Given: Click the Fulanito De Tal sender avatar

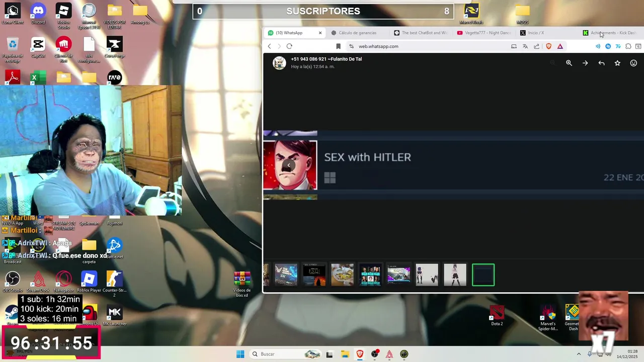Looking at the screenshot, I should [x=279, y=63].
